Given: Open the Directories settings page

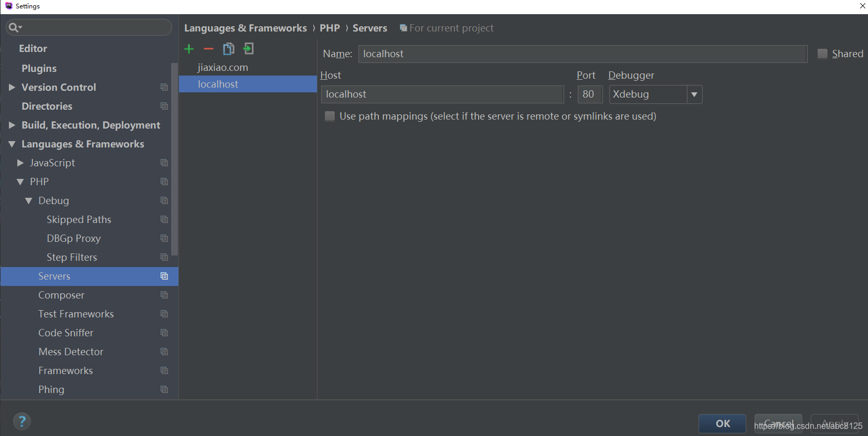Looking at the screenshot, I should (x=47, y=106).
